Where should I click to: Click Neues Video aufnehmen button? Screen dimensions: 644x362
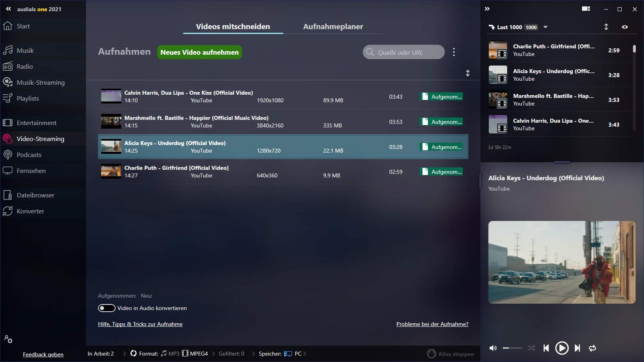pos(199,52)
